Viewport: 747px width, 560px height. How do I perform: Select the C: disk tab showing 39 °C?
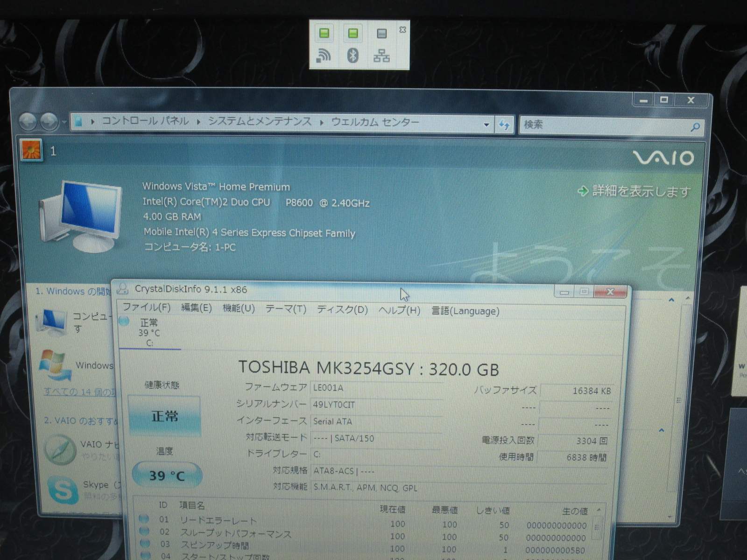[x=149, y=332]
